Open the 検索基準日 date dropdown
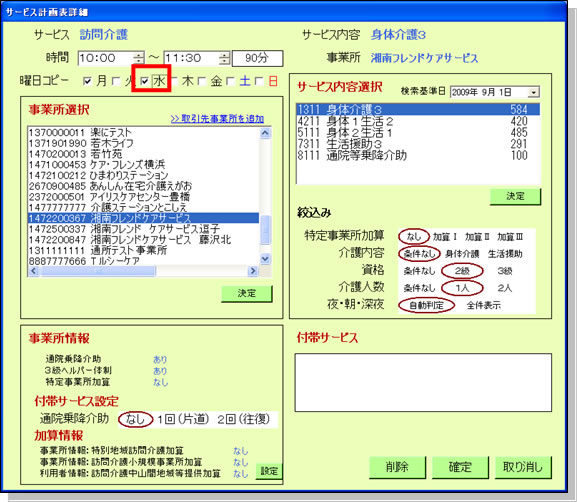 pos(533,92)
